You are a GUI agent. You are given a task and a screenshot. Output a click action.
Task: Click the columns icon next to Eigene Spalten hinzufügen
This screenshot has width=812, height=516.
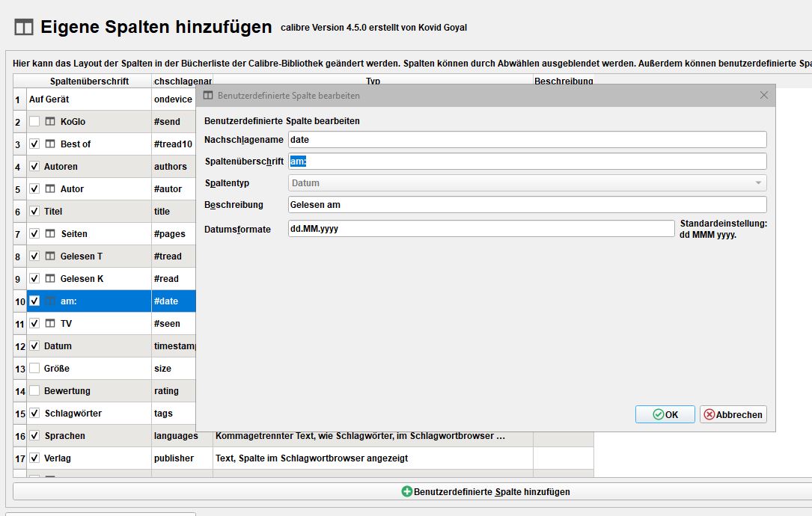[24, 27]
